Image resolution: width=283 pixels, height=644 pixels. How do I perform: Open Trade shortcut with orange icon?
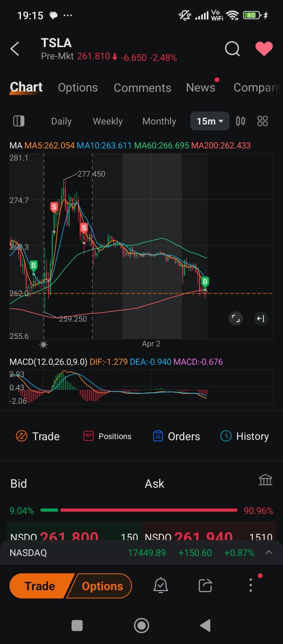tap(38, 436)
